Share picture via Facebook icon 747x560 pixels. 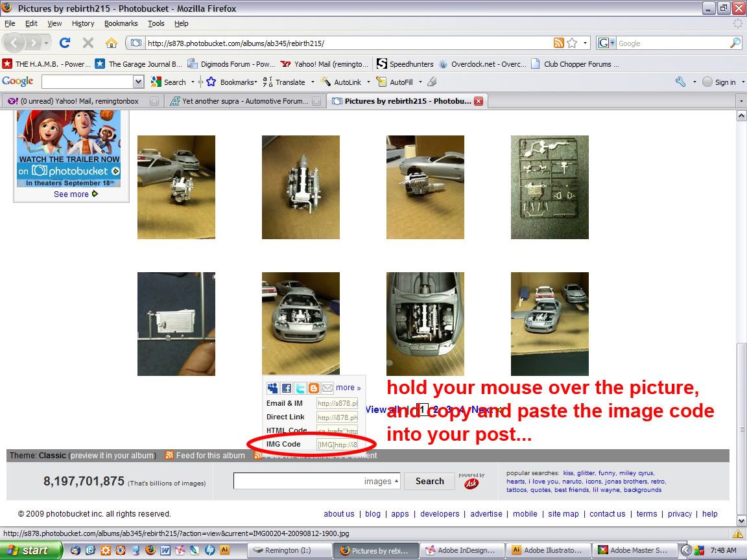click(286, 388)
